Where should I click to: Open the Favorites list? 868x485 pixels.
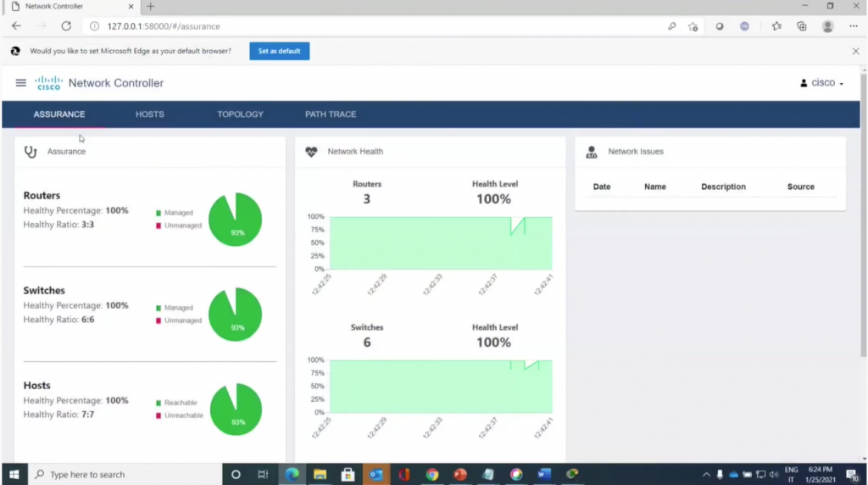pos(776,26)
